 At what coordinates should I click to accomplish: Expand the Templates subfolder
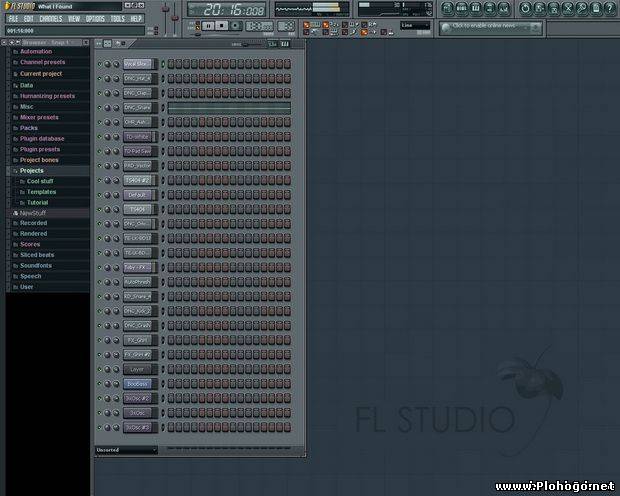coord(41,192)
